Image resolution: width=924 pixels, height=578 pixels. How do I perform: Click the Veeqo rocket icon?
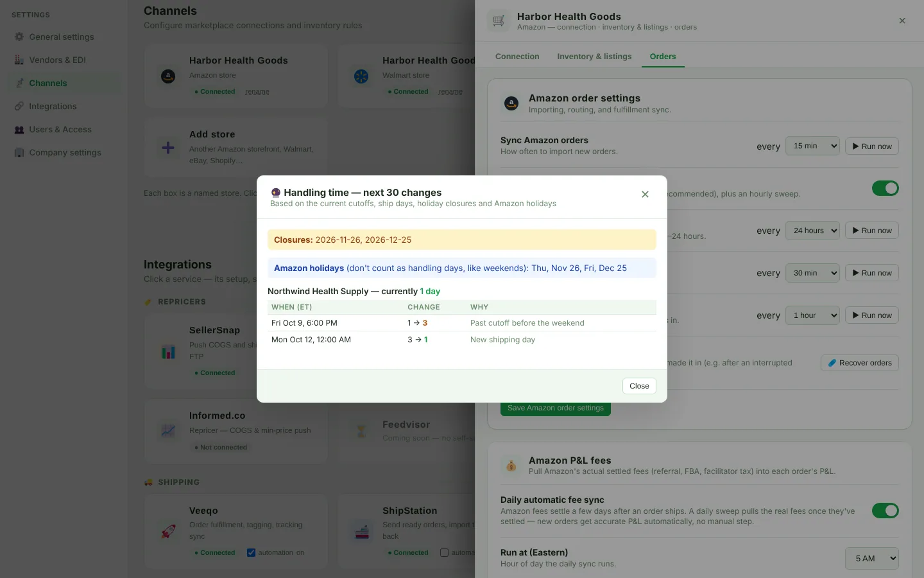168,532
